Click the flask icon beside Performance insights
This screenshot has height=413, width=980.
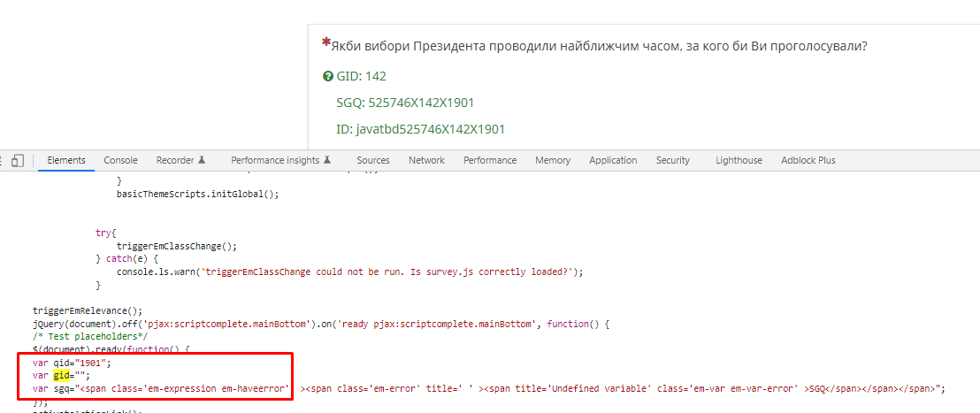327,160
